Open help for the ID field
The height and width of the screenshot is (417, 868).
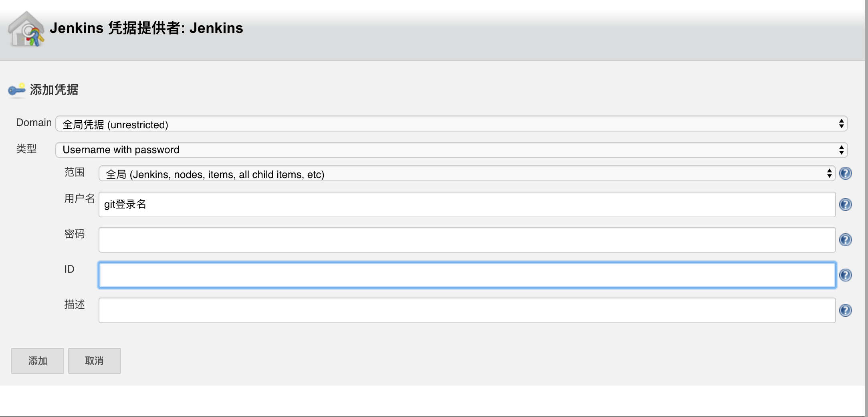pos(846,275)
